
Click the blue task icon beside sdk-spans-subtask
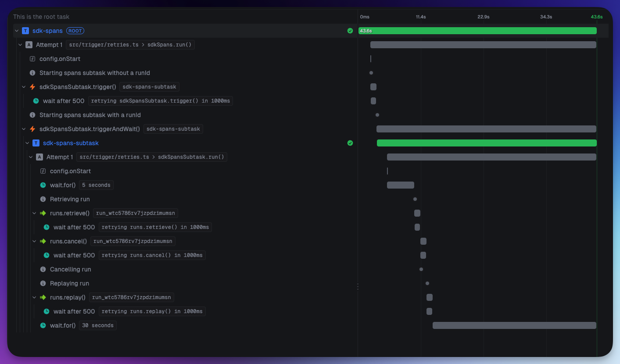coord(36,143)
